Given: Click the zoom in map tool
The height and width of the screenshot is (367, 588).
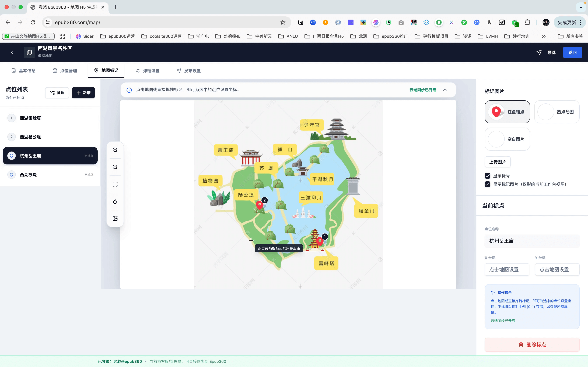Looking at the screenshot, I should pos(115,150).
